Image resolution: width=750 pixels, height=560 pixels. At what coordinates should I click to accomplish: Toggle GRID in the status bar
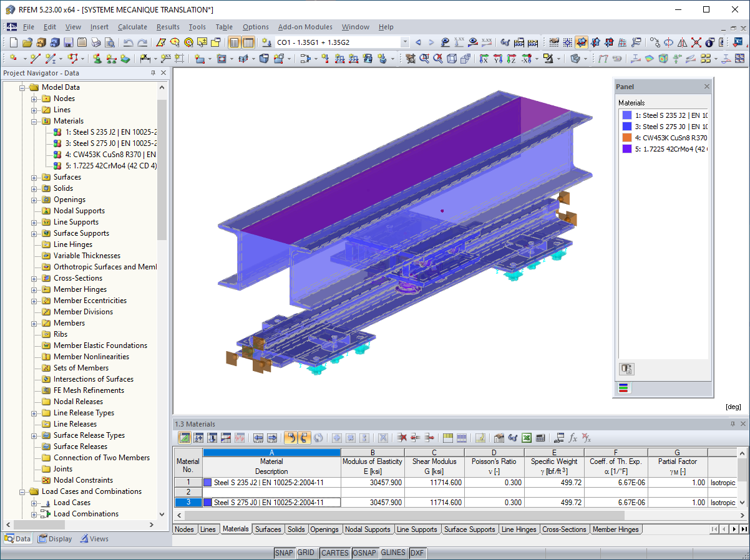pyautogui.click(x=306, y=553)
